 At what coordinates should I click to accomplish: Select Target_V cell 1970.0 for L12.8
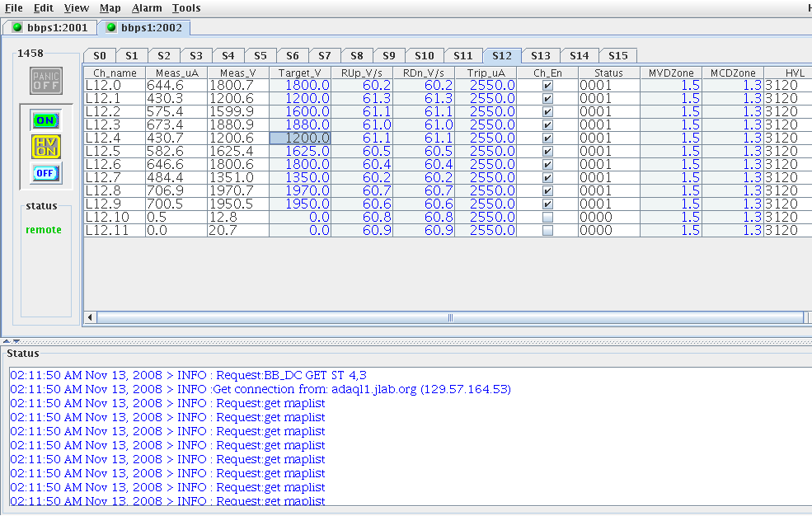(300, 191)
